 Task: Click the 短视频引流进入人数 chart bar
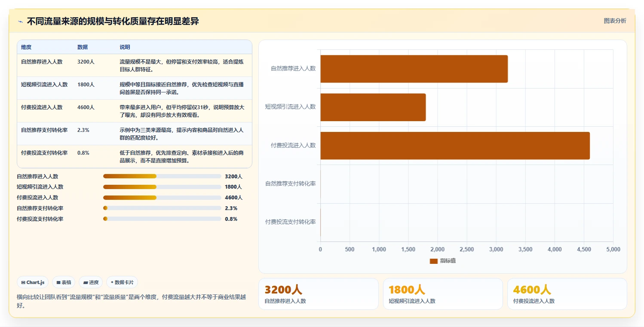pos(373,107)
